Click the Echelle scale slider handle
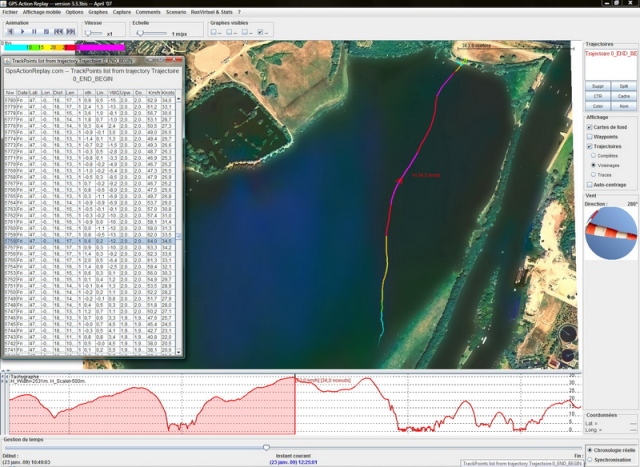This screenshot has height=467, width=640. pos(140,33)
